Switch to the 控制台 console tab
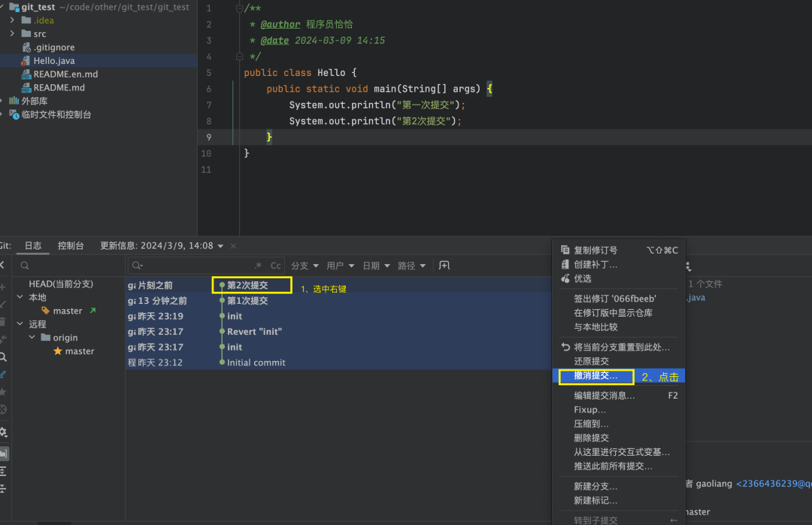Screen dimensions: 812x525 [x=71, y=246]
